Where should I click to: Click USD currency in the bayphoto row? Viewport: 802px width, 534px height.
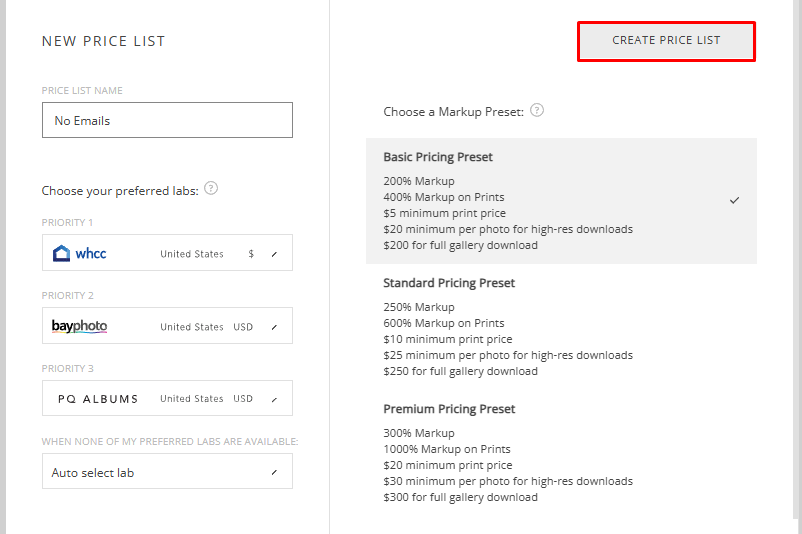coord(243,327)
